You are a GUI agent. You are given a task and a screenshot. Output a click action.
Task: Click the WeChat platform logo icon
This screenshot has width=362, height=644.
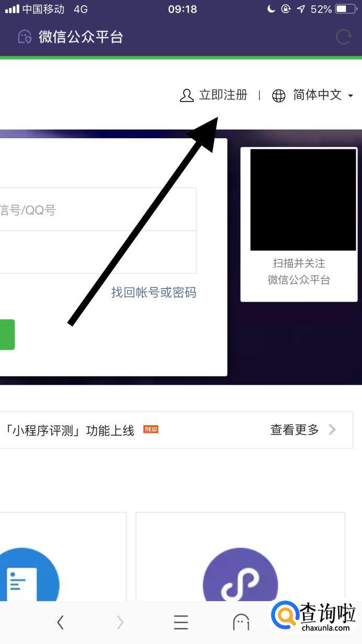pos(25,37)
